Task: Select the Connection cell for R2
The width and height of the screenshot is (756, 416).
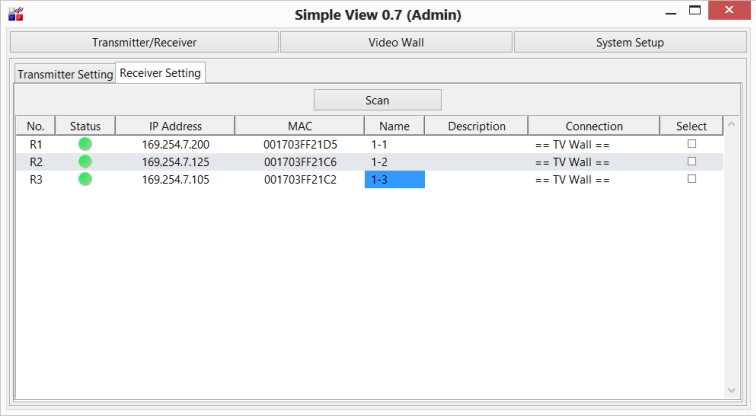Action: [x=593, y=162]
